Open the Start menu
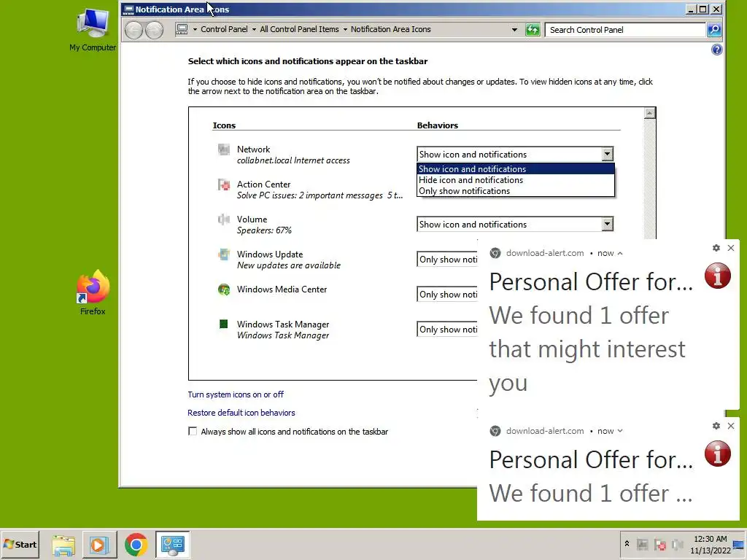Image resolution: width=747 pixels, height=560 pixels. 20,545
